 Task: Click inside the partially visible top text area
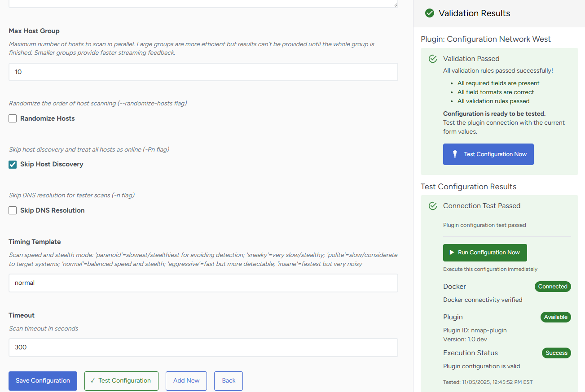click(202, 3)
